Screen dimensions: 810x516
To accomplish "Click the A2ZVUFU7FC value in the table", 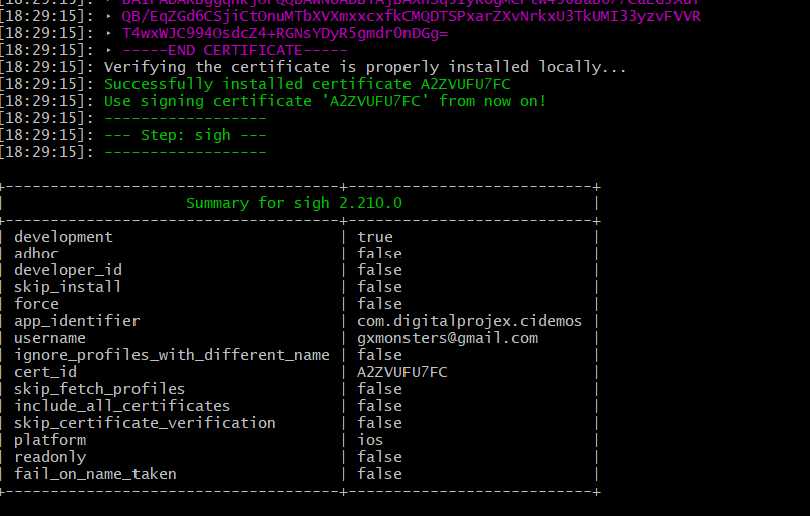I will 402,372.
